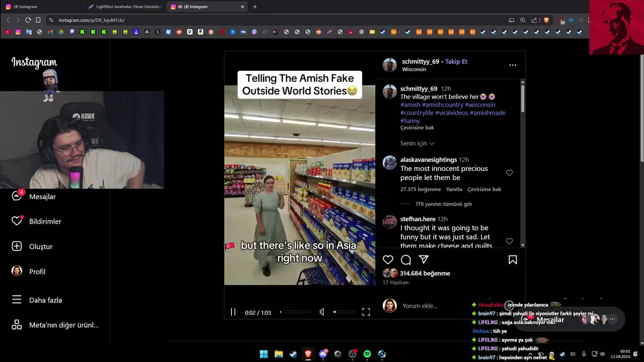Viewport: 644px width, 362px height.
Task: Click the Brave Shields lion icon
Action: coord(546,20)
